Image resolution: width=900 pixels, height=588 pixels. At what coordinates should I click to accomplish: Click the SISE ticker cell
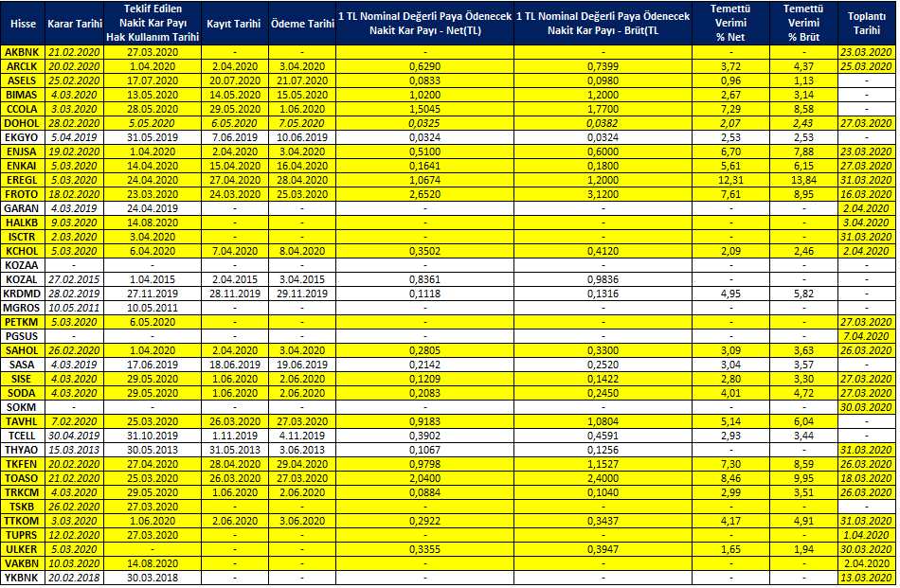[x=23, y=379]
